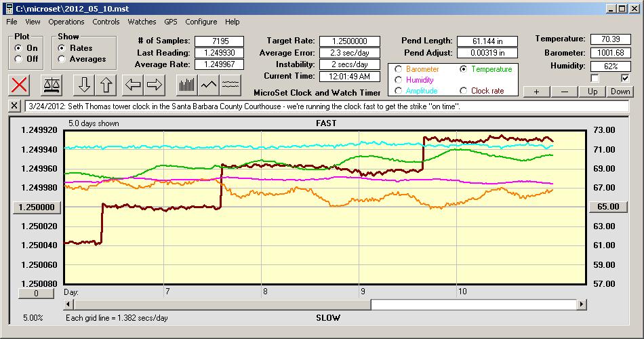Click the 1.250000 left axis button
Viewport: 644px width, 339px height.
pos(37,207)
